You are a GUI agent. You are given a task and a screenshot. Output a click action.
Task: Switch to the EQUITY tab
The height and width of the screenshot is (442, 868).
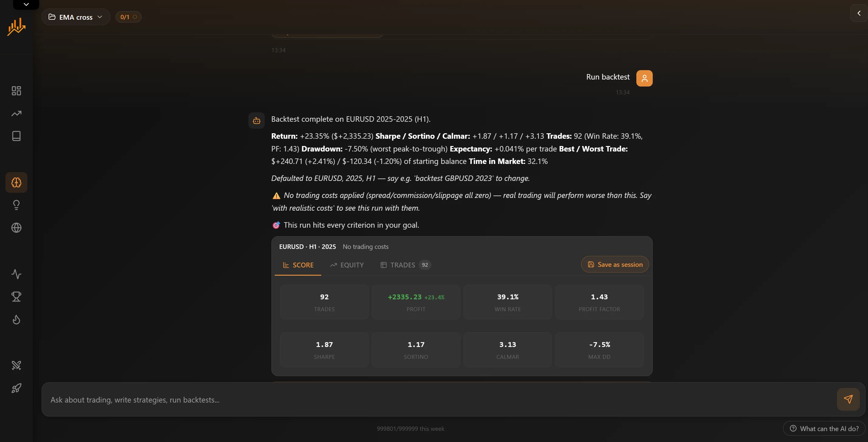pyautogui.click(x=347, y=265)
